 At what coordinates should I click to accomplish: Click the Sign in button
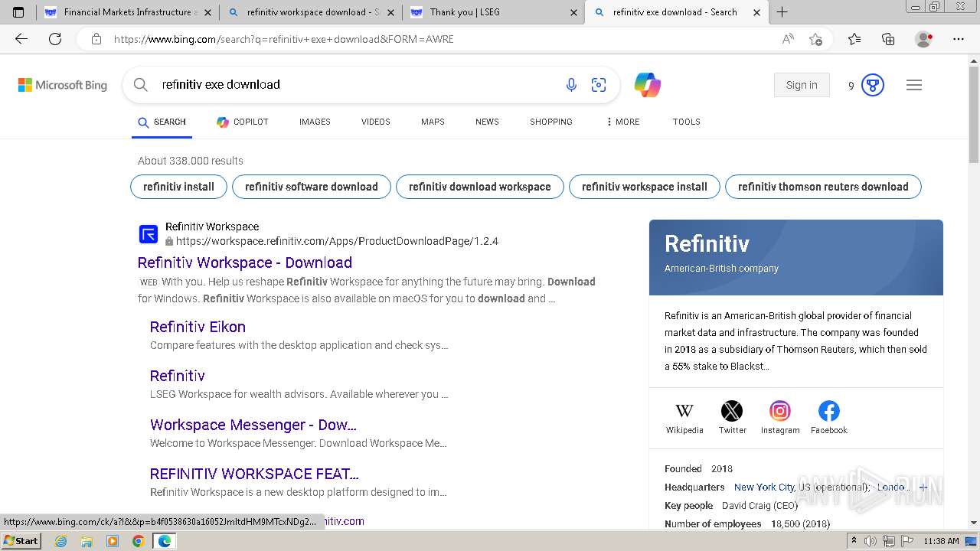pyautogui.click(x=802, y=85)
